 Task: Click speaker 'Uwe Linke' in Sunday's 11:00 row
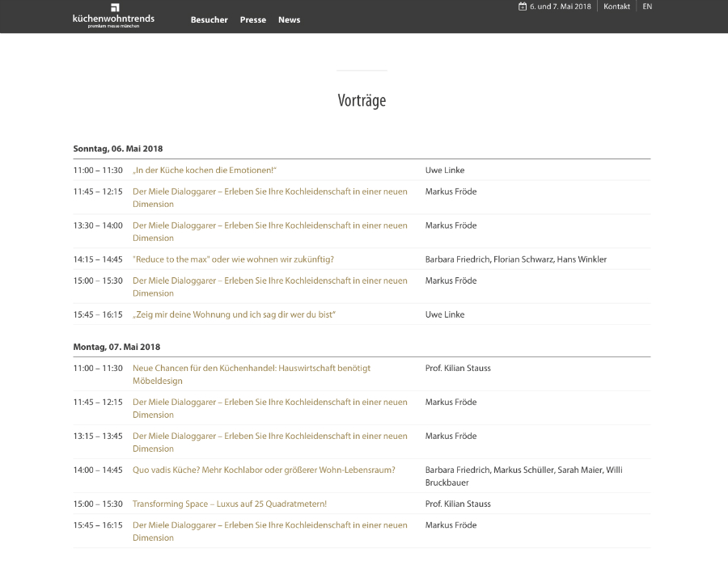pyautogui.click(x=445, y=171)
